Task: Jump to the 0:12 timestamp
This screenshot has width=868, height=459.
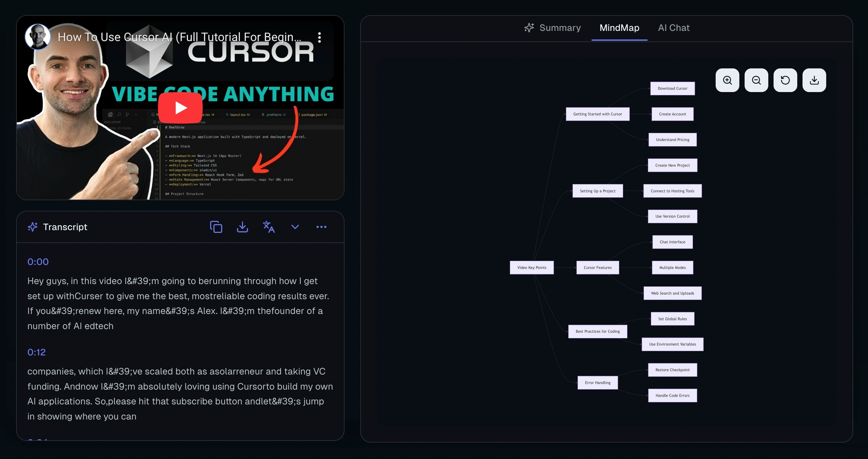Action: pyautogui.click(x=36, y=352)
